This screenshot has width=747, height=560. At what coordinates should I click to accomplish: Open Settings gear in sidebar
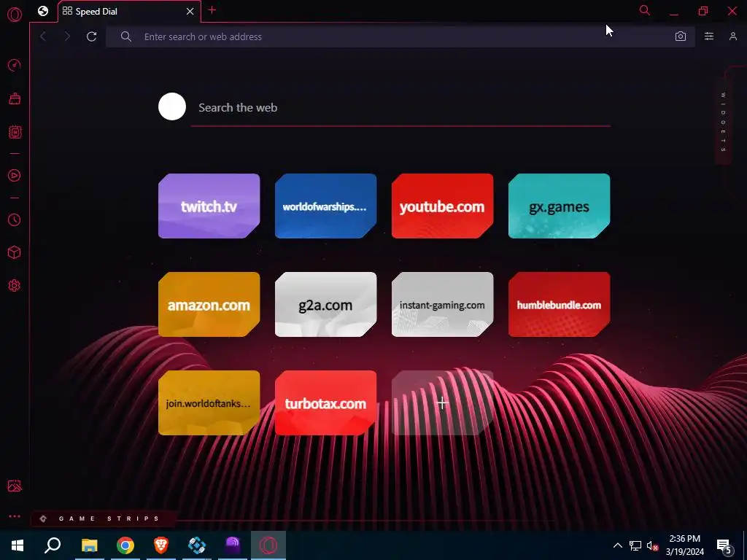click(x=15, y=285)
